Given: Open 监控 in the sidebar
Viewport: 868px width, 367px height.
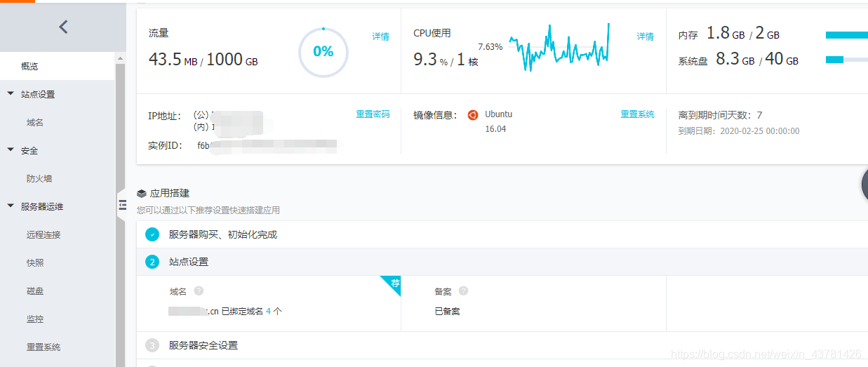Looking at the screenshot, I should pyautogui.click(x=35, y=319).
